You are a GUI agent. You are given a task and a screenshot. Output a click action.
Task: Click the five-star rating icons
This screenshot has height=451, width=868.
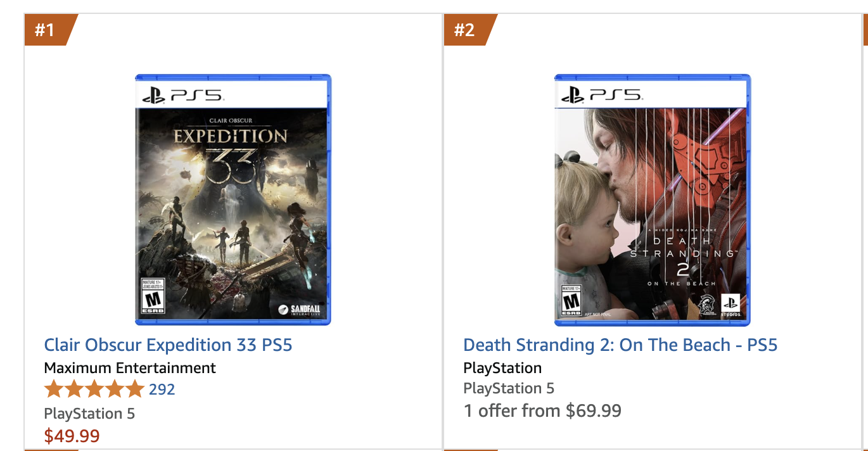pos(94,389)
